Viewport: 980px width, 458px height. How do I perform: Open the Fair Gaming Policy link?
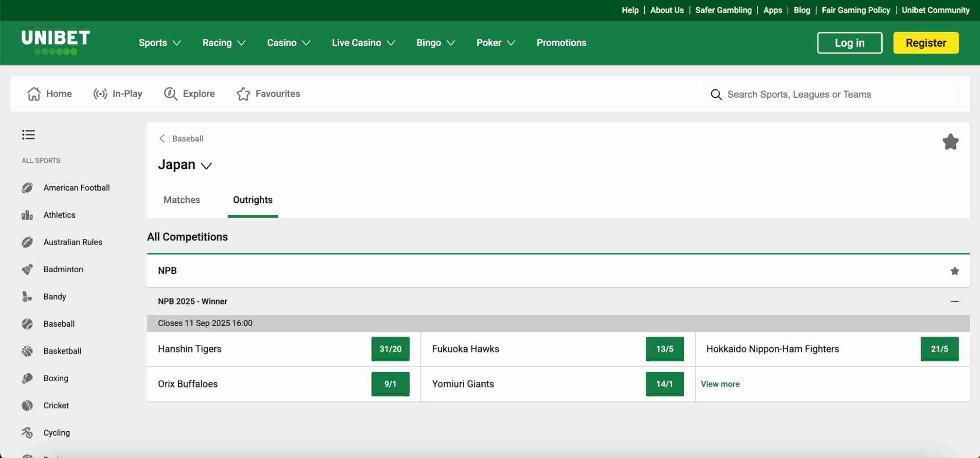click(856, 10)
